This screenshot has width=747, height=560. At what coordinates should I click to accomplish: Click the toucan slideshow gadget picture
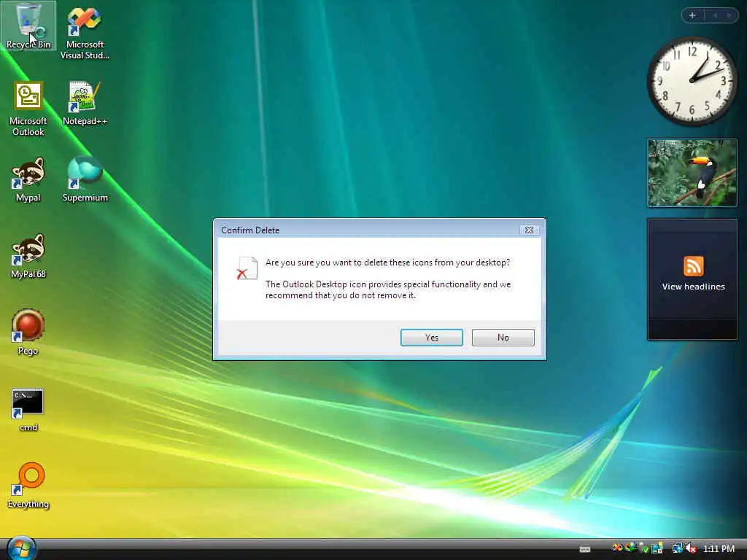point(692,173)
